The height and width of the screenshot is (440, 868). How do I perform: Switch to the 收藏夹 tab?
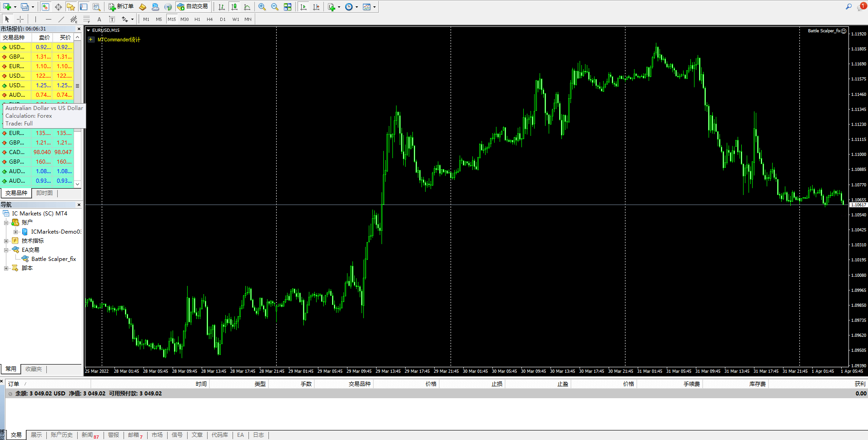click(34, 369)
